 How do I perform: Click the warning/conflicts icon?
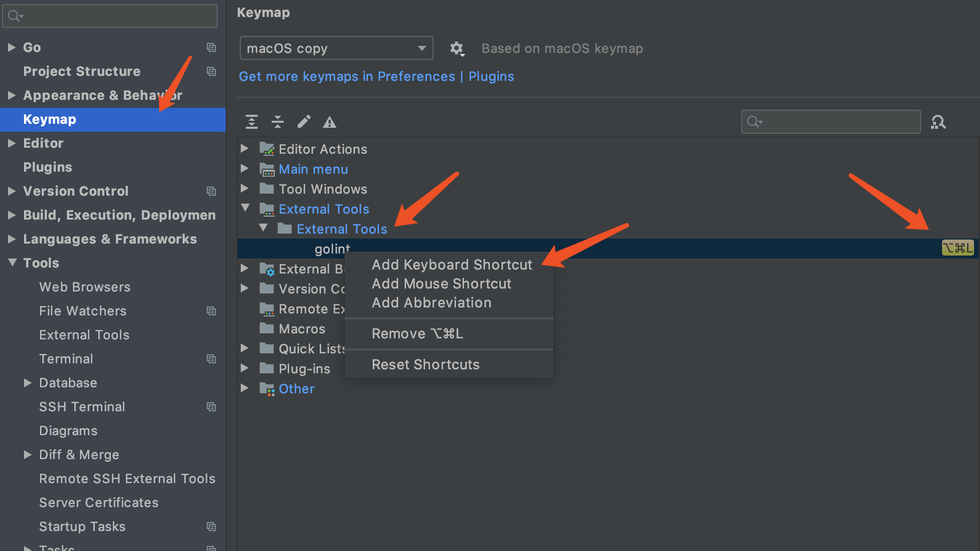[330, 122]
